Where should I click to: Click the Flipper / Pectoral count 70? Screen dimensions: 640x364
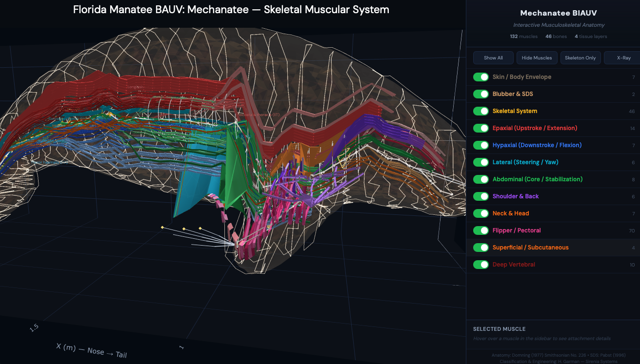(632, 230)
